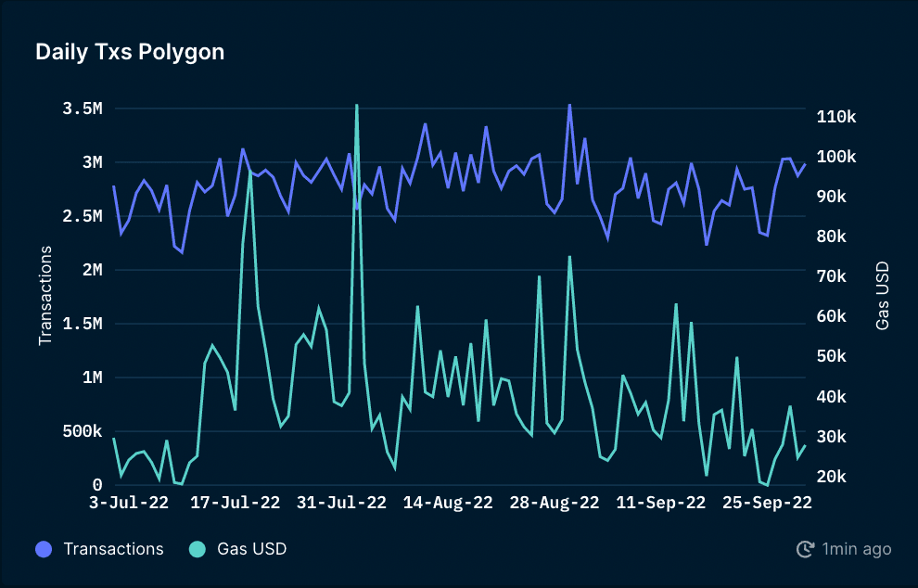Click the '11-Sep-22' date axis label
This screenshot has height=588, width=918.
point(661,503)
